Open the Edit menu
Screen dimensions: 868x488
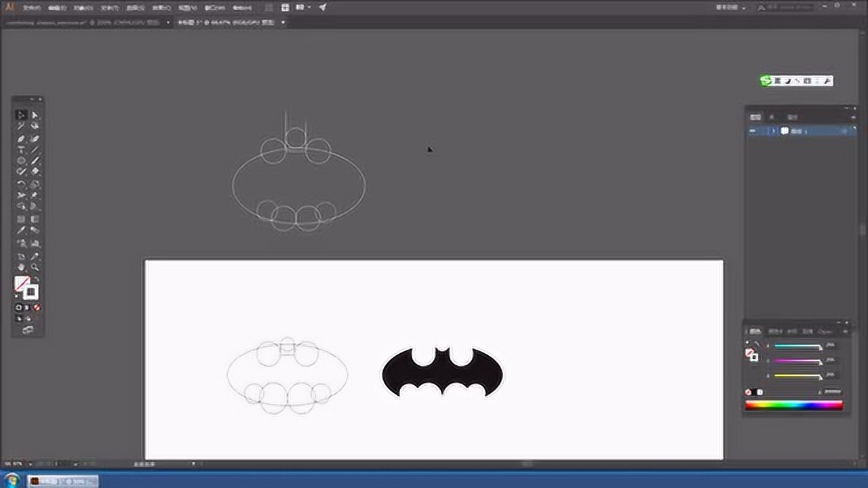(57, 7)
